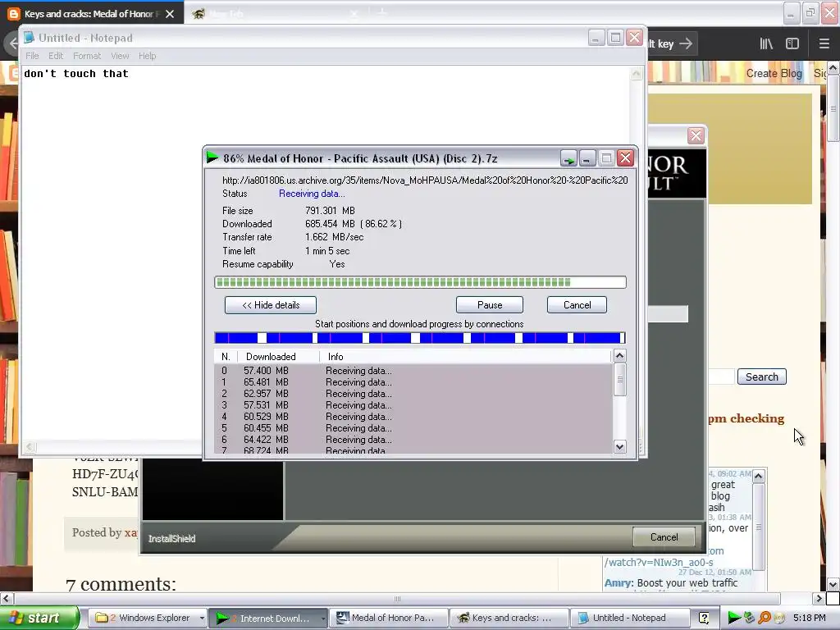840x630 pixels.
Task: Switch to Medal of Honor installer taskbar button
Action: pos(388,618)
